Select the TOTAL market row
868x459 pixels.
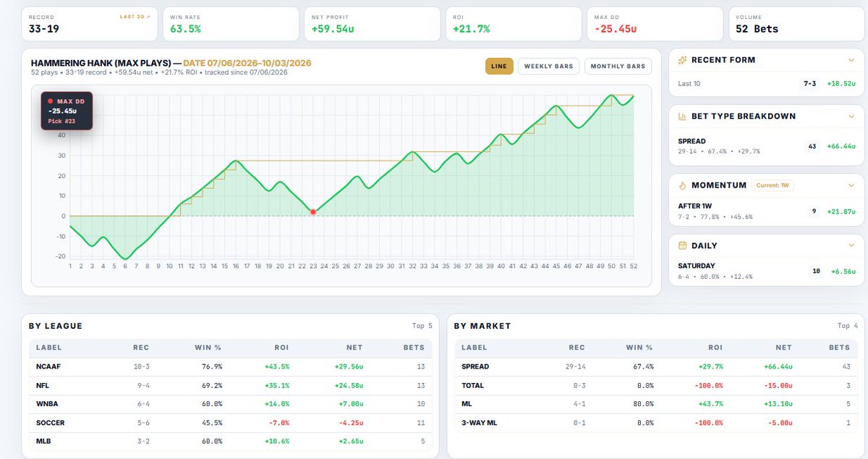click(x=655, y=386)
